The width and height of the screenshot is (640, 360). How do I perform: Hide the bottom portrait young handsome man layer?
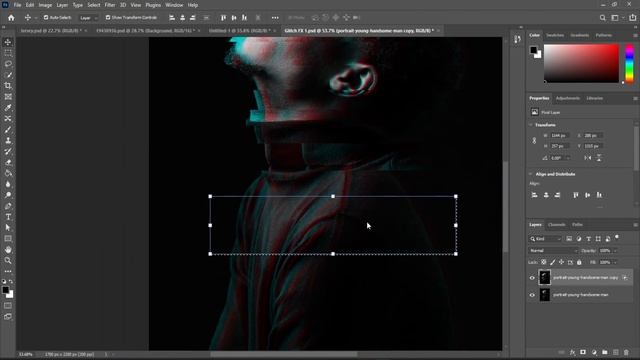pyautogui.click(x=532, y=295)
